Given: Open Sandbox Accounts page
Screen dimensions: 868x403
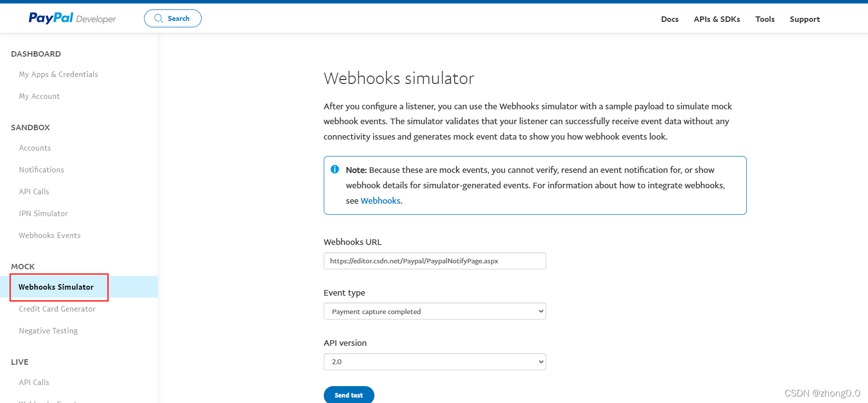Looking at the screenshot, I should coord(35,148).
